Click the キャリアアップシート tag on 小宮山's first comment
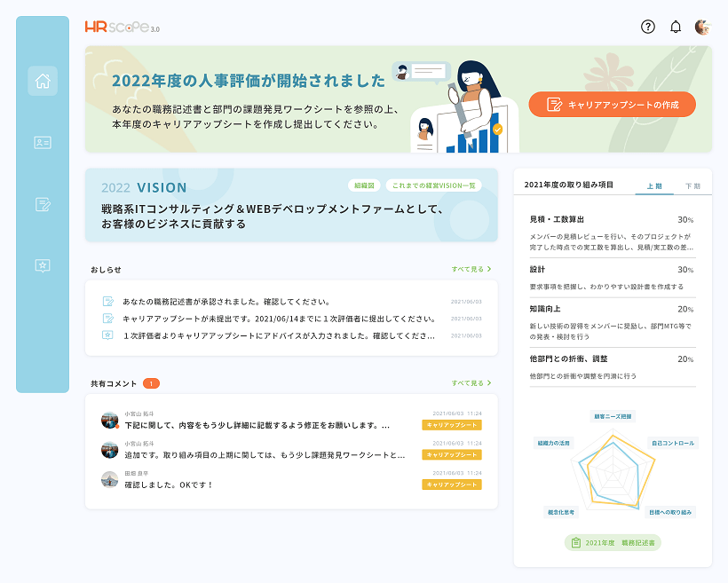Viewport: 728px width, 583px height. [x=450, y=425]
